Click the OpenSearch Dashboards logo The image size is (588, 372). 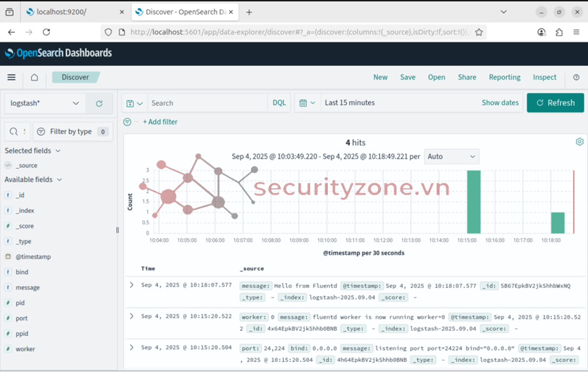click(59, 53)
